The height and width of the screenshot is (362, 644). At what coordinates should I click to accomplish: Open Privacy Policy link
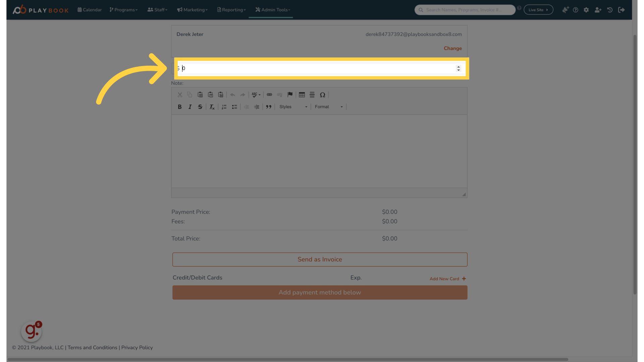tap(137, 348)
